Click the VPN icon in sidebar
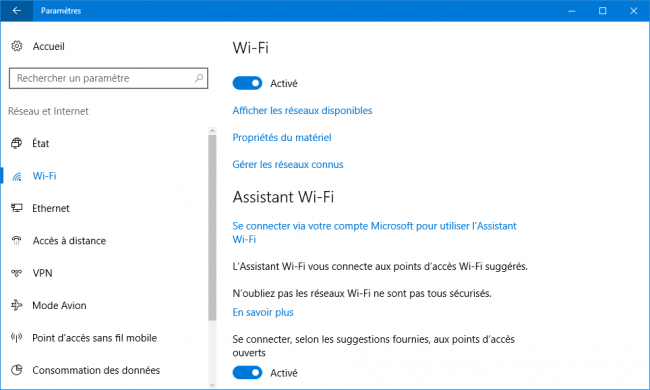The height and width of the screenshot is (390, 650). click(17, 273)
